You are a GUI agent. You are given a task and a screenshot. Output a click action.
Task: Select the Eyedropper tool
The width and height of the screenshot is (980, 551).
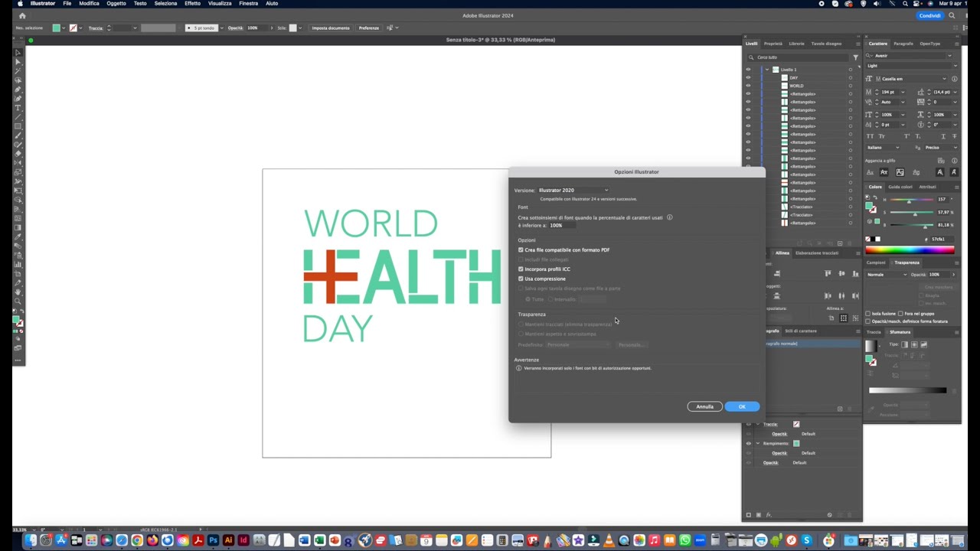pos(18,236)
